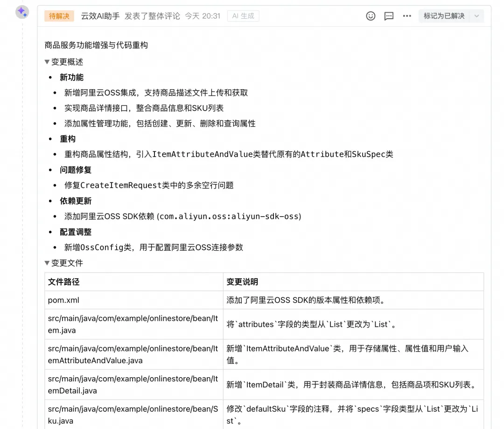Click the 添加阿里云OSS SDK依赖 bullet line

pyautogui.click(x=182, y=217)
